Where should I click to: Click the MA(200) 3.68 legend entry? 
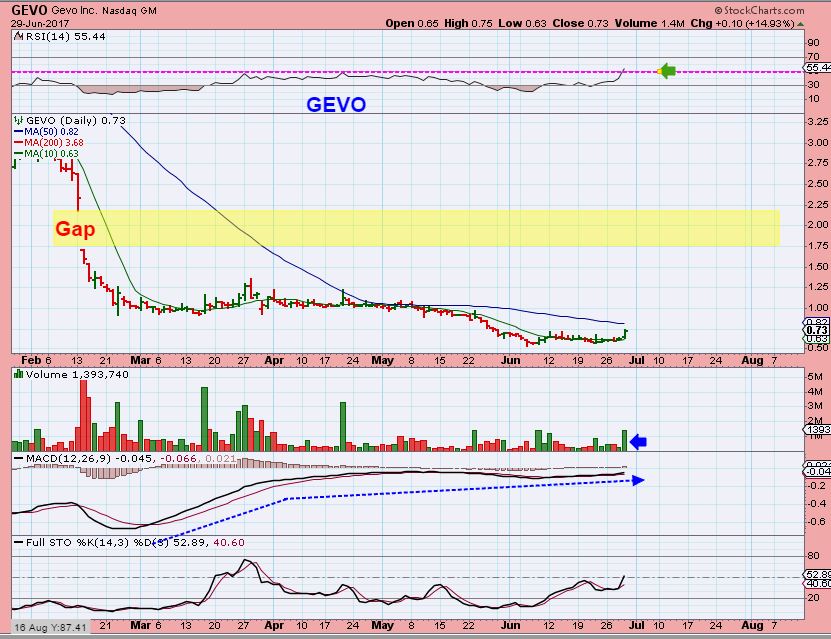point(48,143)
